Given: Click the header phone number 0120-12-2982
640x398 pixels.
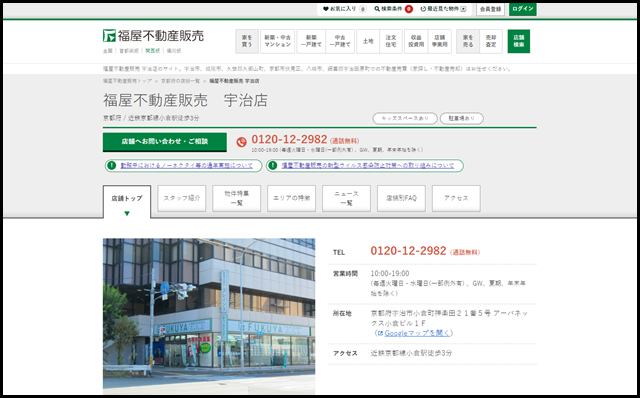Looking at the screenshot, I should click(289, 140).
